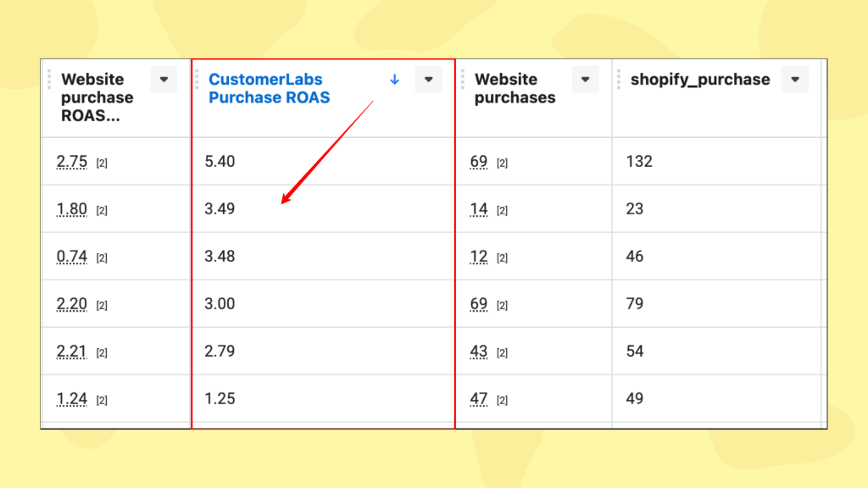
Task: Click footnote [2] beside 47 purchases
Action: tap(502, 401)
